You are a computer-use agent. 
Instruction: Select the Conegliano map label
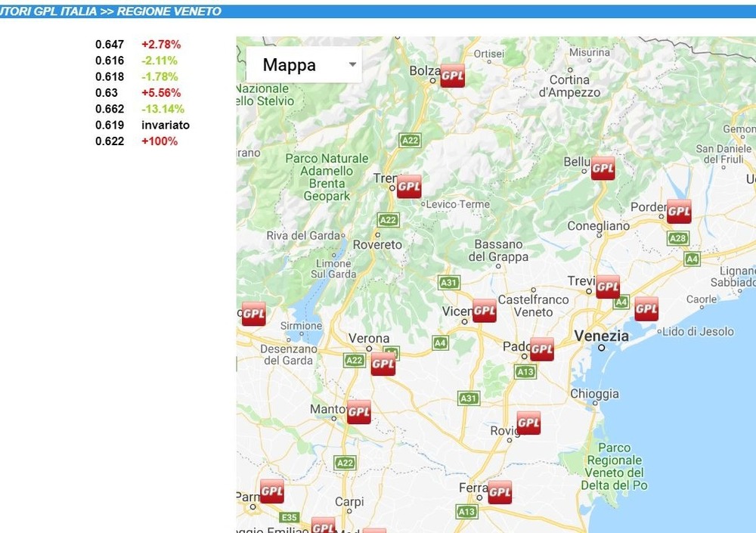point(598,226)
